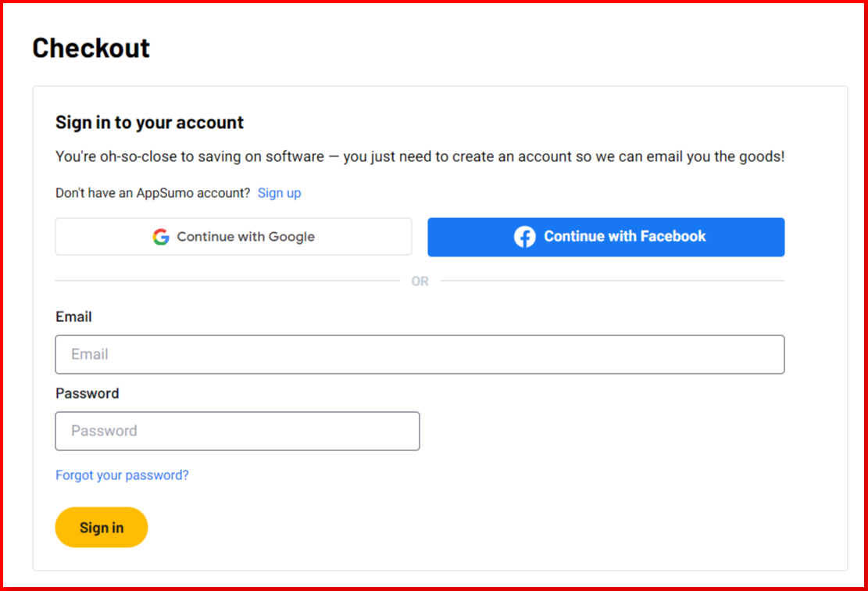
Task: Click the "Sign in to your account" heading
Action: [x=149, y=122]
